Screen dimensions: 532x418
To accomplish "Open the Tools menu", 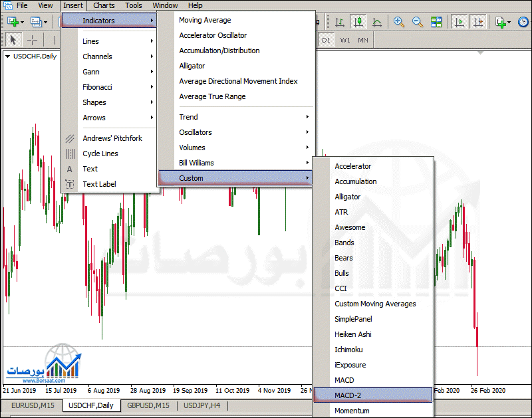I will point(134,5).
